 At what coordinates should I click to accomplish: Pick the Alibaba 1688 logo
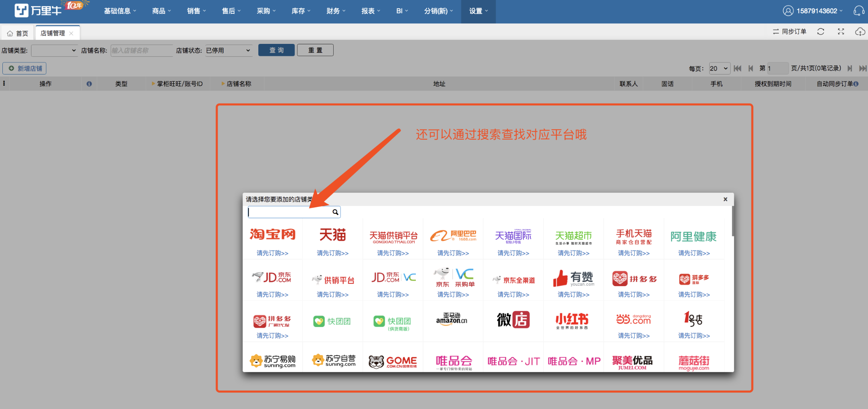pyautogui.click(x=453, y=235)
